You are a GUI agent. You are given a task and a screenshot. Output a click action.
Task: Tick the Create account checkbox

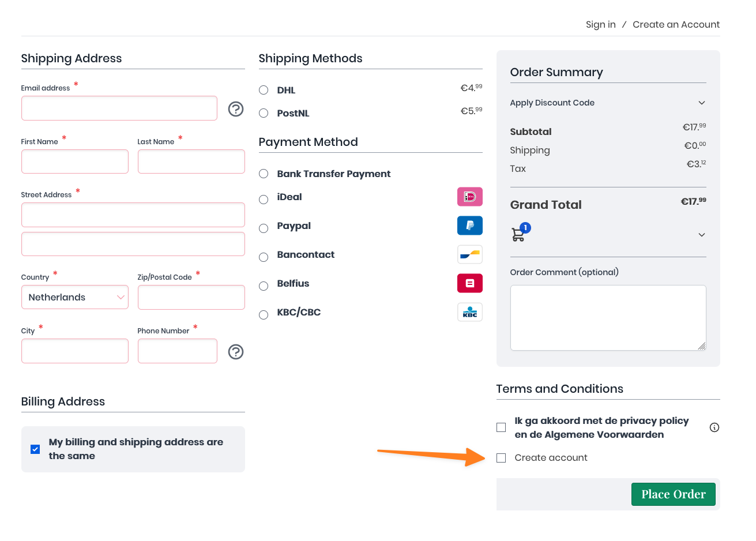click(x=501, y=458)
